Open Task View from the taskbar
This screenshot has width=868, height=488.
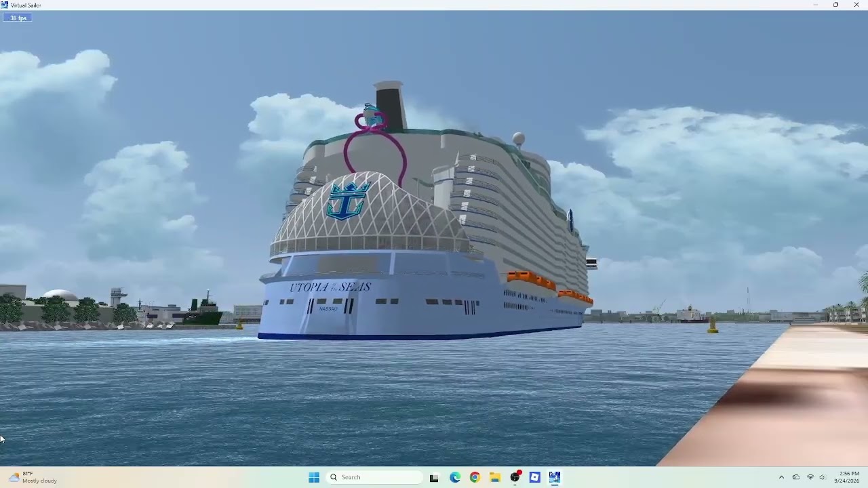click(434, 477)
